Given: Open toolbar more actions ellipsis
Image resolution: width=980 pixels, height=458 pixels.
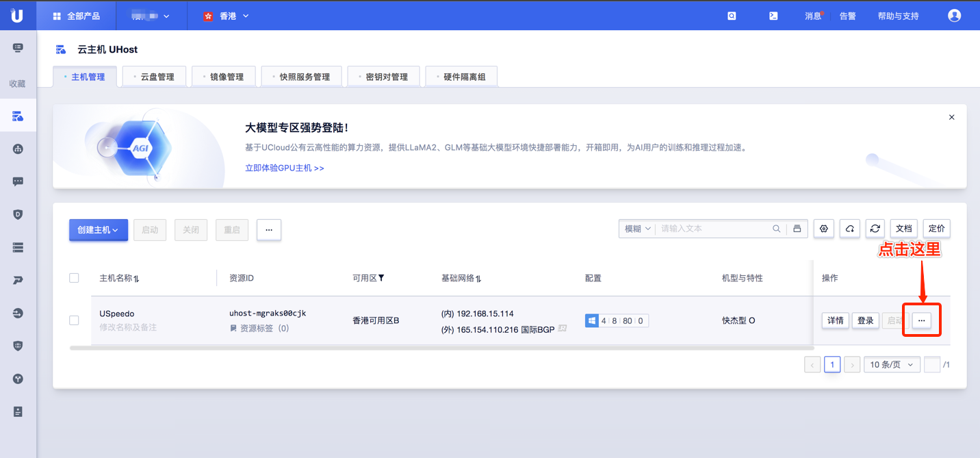Looking at the screenshot, I should pyautogui.click(x=269, y=230).
